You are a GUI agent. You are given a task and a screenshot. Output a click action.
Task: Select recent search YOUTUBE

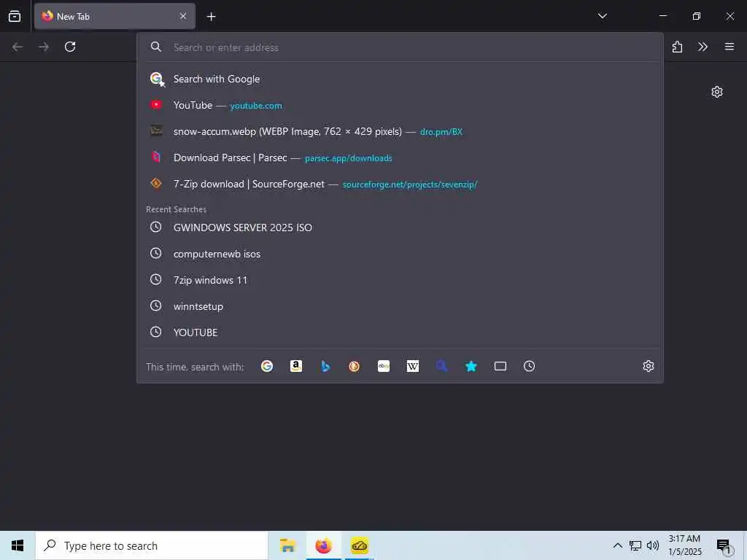(x=400, y=332)
